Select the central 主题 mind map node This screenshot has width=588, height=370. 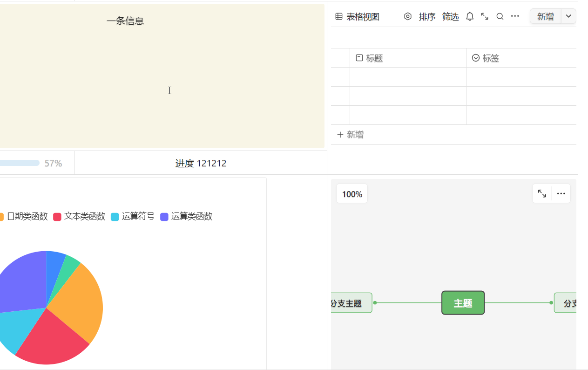463,303
